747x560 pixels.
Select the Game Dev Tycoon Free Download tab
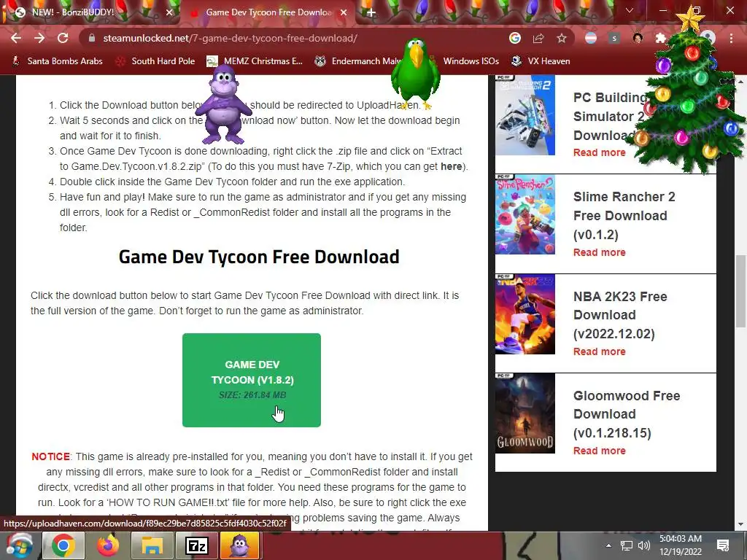[x=268, y=12]
